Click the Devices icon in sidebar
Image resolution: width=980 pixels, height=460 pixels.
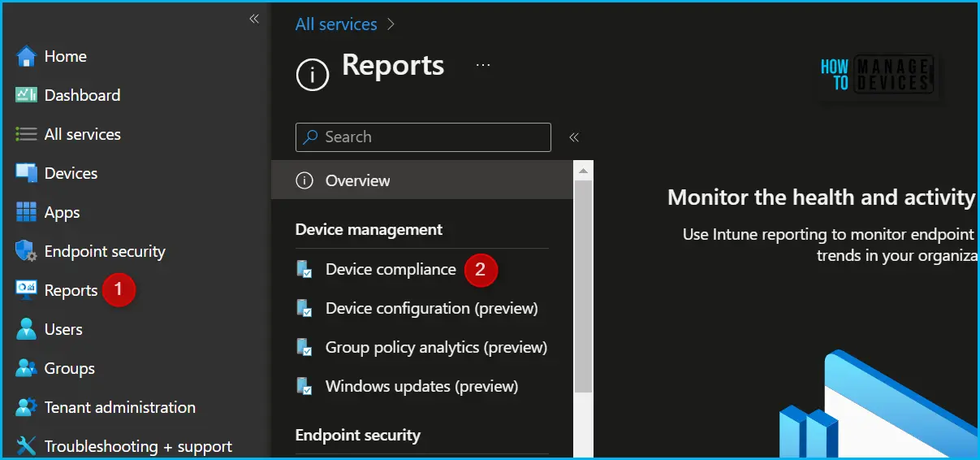(x=26, y=173)
